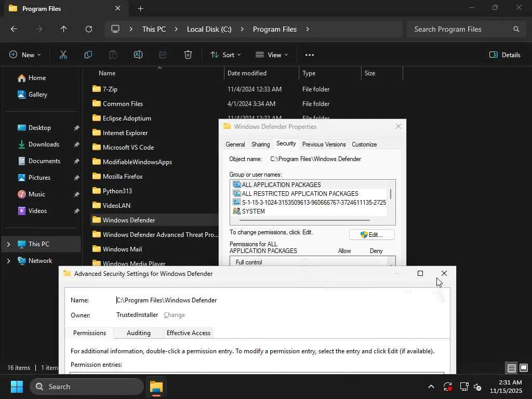Switch to Previous Versions tab in Properties
This screenshot has height=399, width=532.
[324, 144]
